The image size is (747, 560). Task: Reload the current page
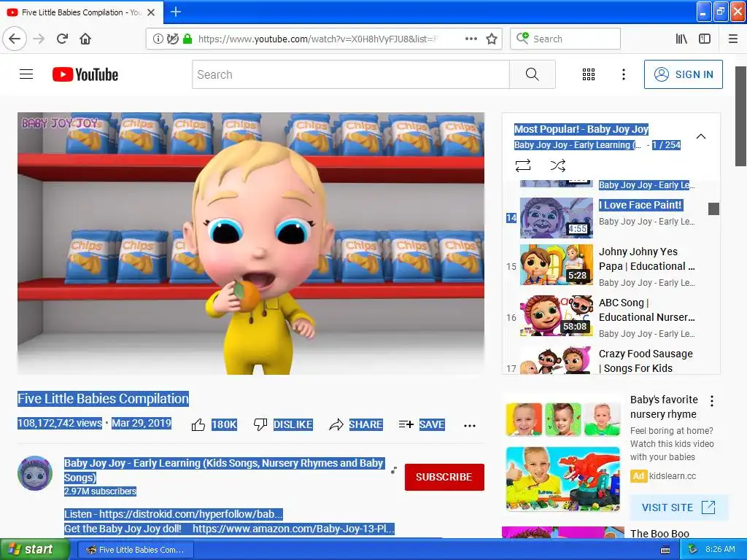pyautogui.click(x=62, y=39)
